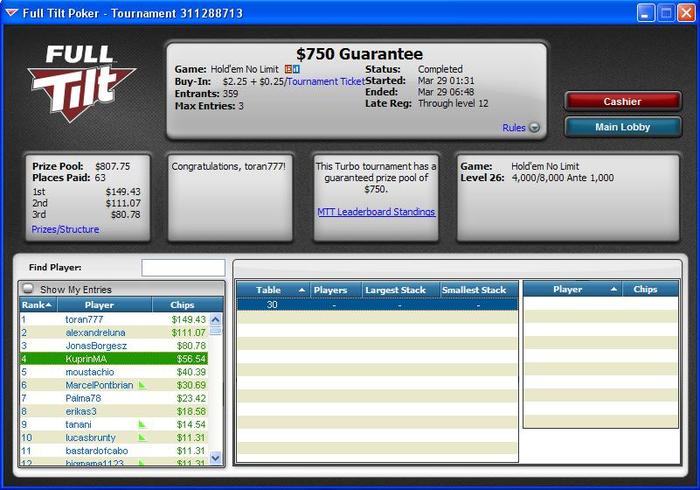The height and width of the screenshot is (490, 700).
Task: Click green flag icon next to tanani
Action: pyautogui.click(x=142, y=424)
